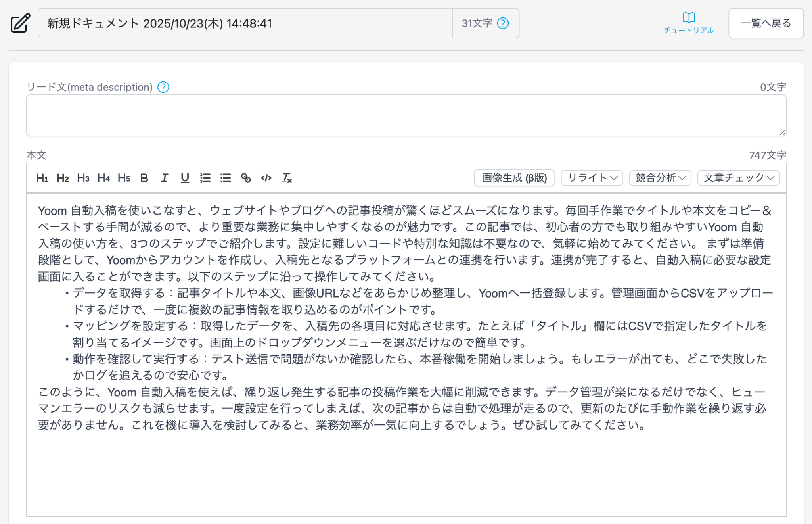Insert a hyperlink
The width and height of the screenshot is (812, 524).
click(x=246, y=178)
